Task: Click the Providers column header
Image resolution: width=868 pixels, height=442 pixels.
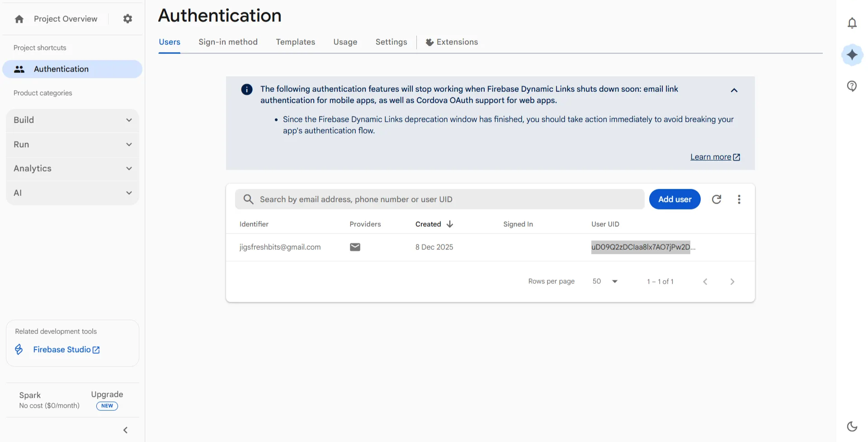Action: (365, 224)
